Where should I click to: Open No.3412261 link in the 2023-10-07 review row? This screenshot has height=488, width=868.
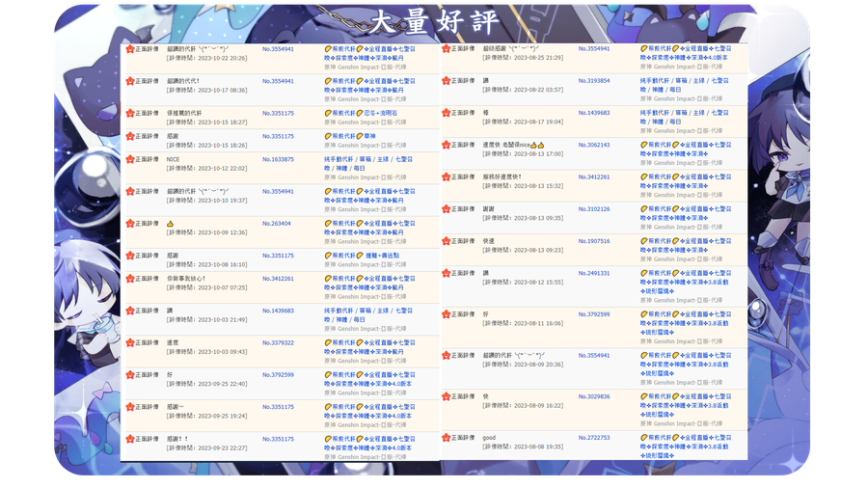tap(278, 279)
